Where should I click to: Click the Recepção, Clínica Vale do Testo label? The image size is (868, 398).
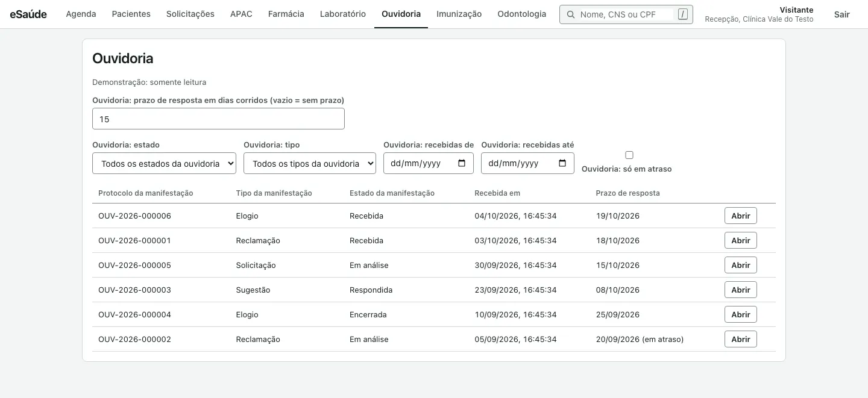pos(759,19)
